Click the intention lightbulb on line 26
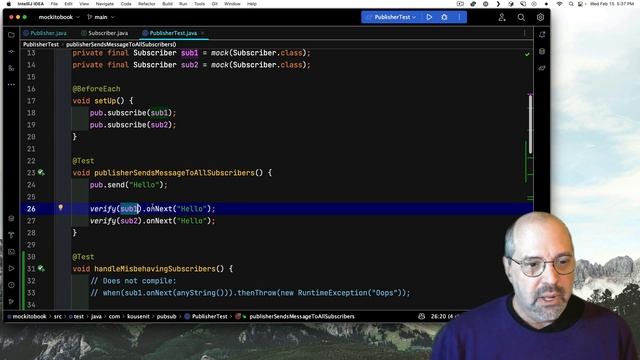This screenshot has width=640, height=360. point(60,208)
